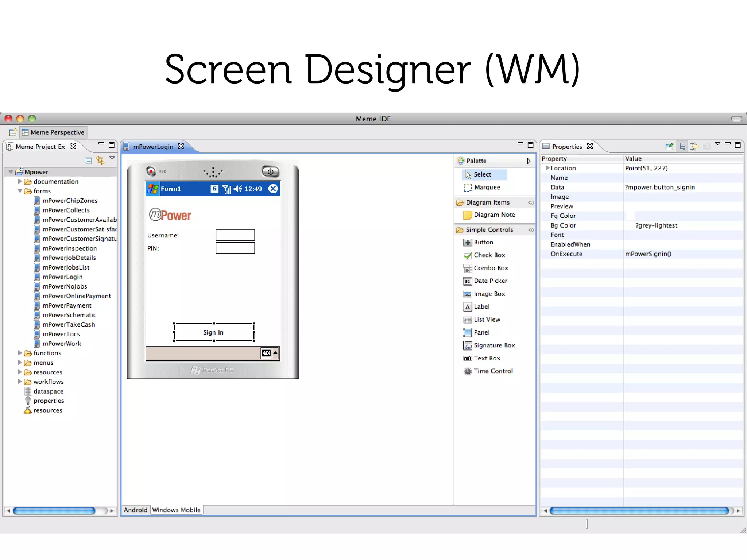Pick the Time Control palette item
This screenshot has height=560, width=747.
pyautogui.click(x=488, y=371)
